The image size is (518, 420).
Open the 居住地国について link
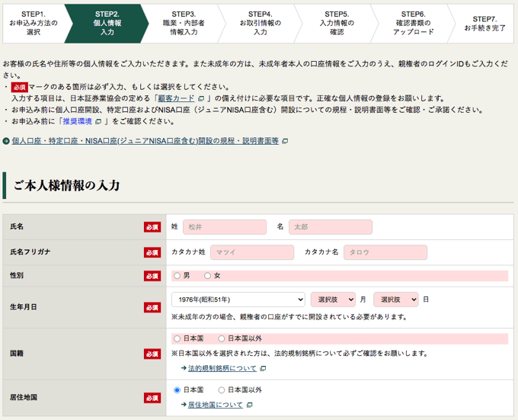pyautogui.click(x=216, y=405)
